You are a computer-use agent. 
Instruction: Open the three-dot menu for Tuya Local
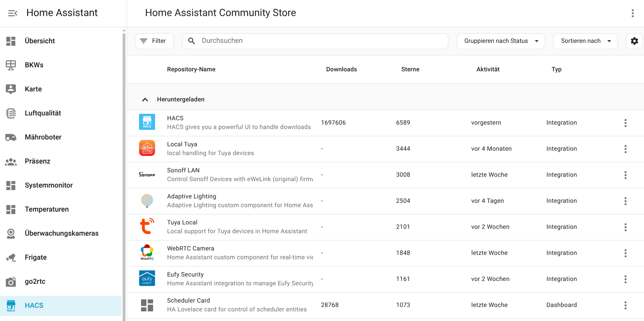point(626,227)
